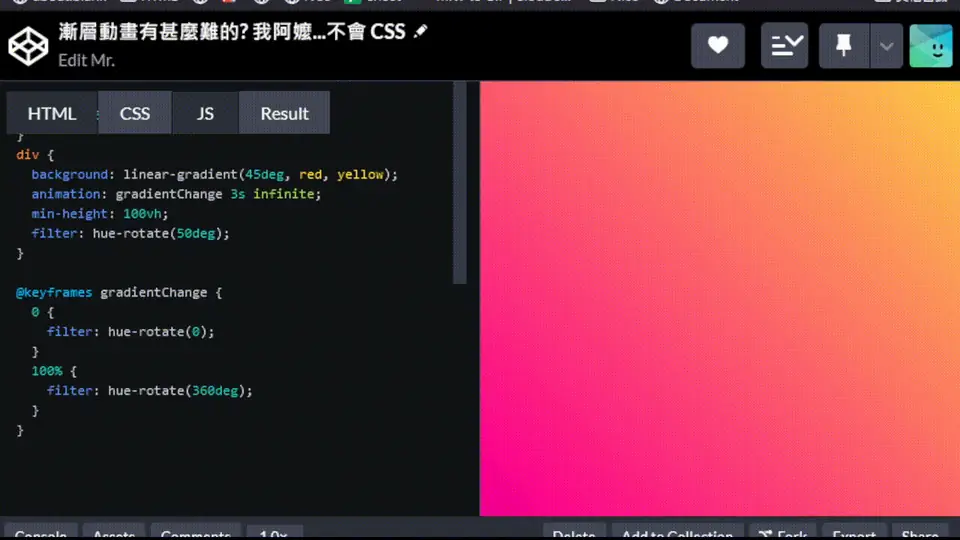Expand the dropdown arrow next to the pin

[886, 46]
